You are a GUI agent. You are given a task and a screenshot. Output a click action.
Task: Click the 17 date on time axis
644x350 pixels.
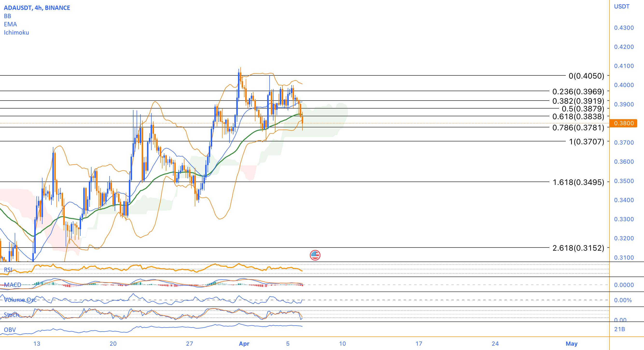click(x=419, y=343)
